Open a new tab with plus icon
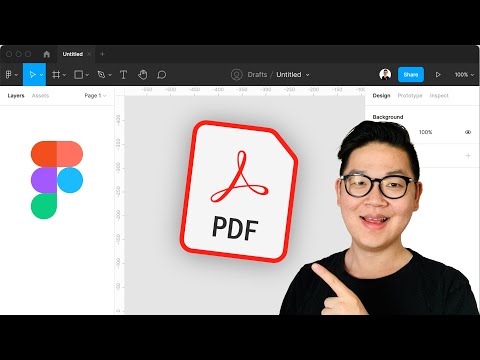The height and width of the screenshot is (360, 480). pyautogui.click(x=102, y=54)
